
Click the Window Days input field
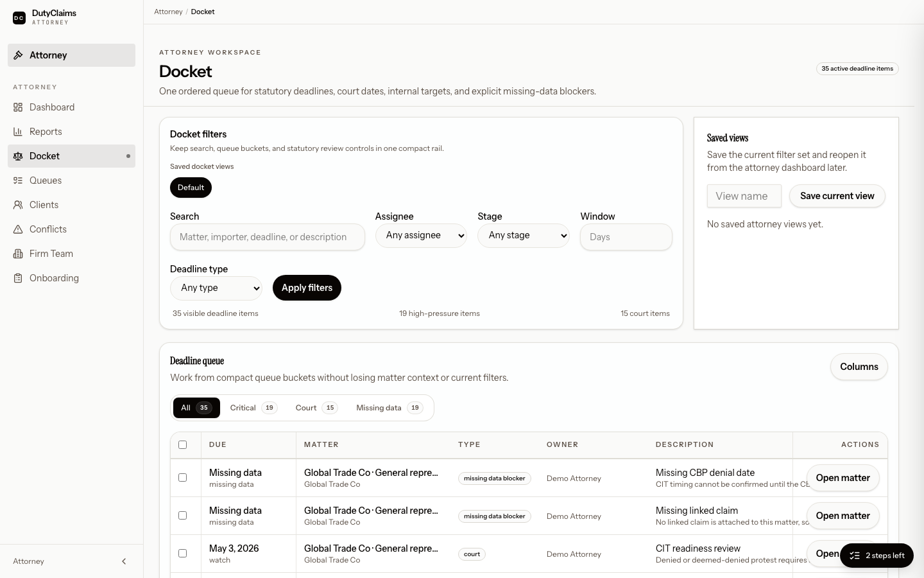click(x=626, y=237)
